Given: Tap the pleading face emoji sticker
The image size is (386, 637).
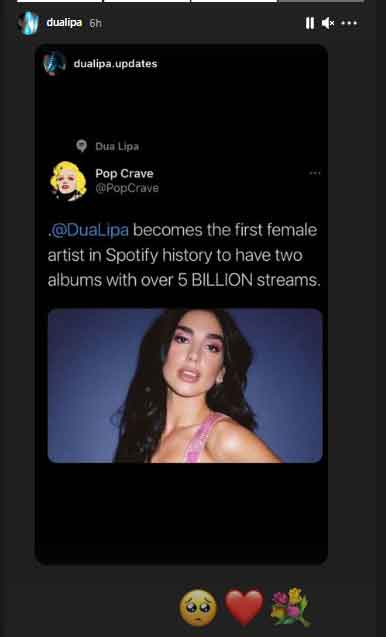Looking at the screenshot, I should (198, 608).
